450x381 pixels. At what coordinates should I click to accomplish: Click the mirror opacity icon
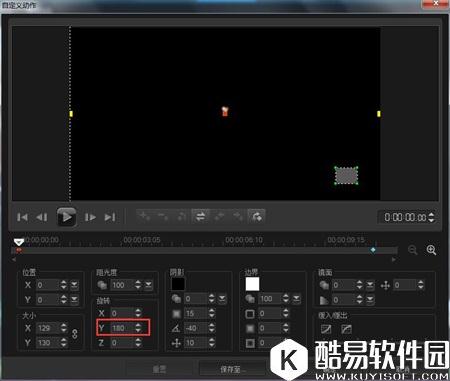pyautogui.click(x=324, y=285)
